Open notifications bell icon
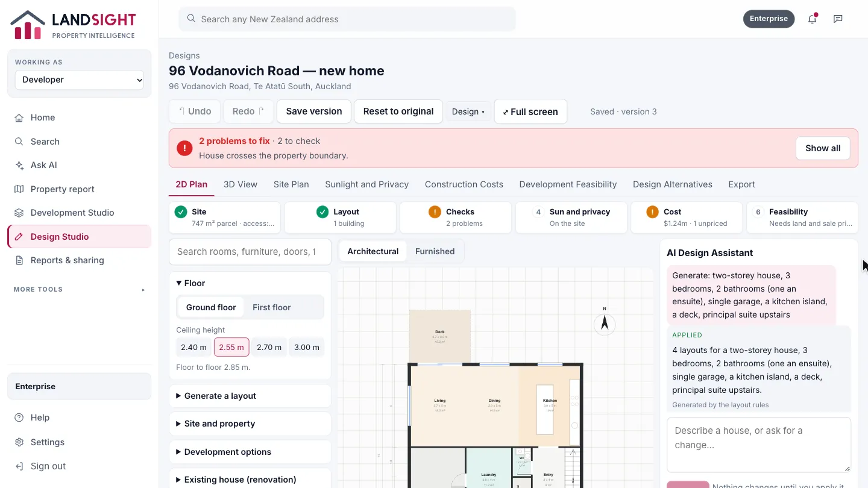The height and width of the screenshot is (488, 868). [x=812, y=19]
